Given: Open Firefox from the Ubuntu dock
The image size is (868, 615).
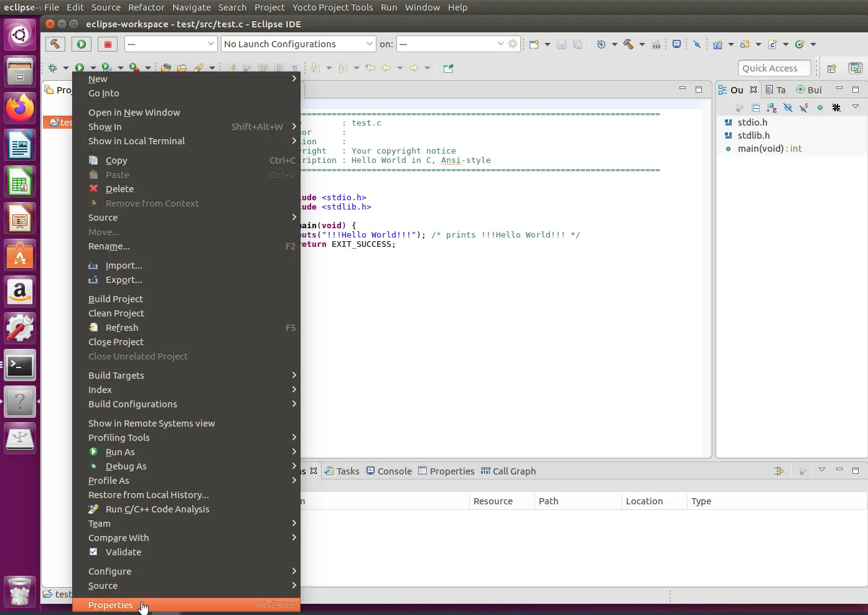Looking at the screenshot, I should coord(20,108).
